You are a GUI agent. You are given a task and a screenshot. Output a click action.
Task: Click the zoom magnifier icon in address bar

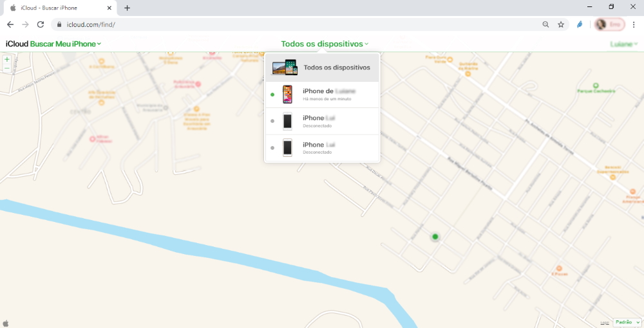click(x=545, y=24)
